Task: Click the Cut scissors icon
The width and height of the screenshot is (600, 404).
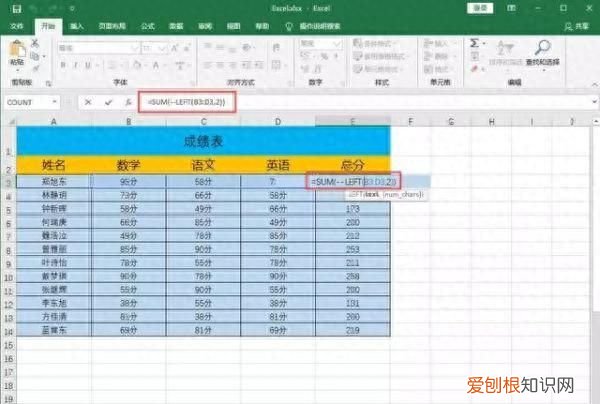Action: point(35,43)
